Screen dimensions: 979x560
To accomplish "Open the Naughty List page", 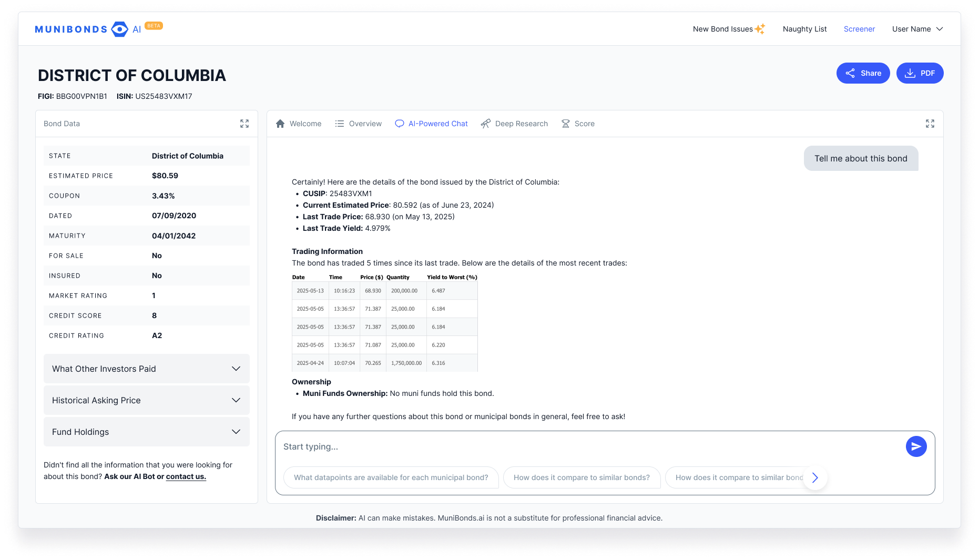I will coord(804,29).
